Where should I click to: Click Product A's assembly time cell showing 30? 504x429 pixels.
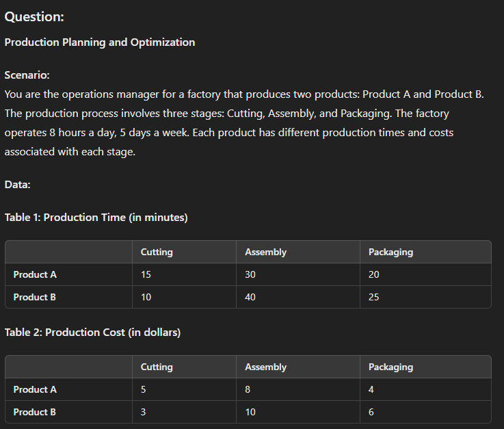[x=250, y=274]
